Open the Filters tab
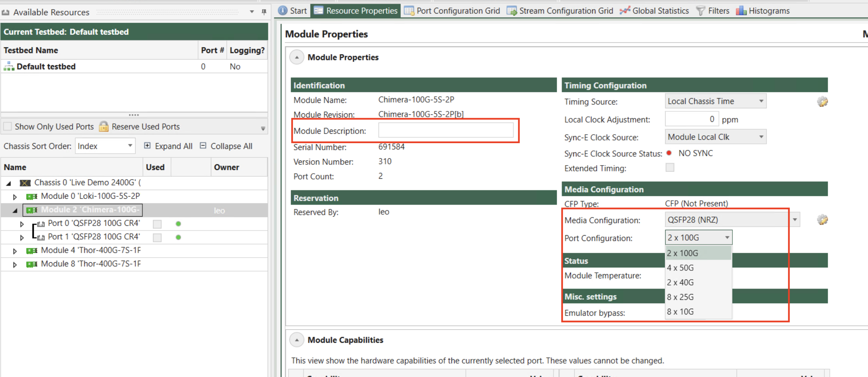 713,11
